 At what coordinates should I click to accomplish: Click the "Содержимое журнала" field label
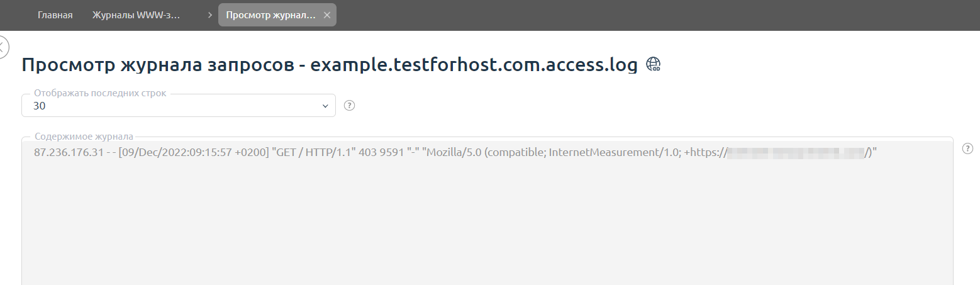click(x=84, y=136)
